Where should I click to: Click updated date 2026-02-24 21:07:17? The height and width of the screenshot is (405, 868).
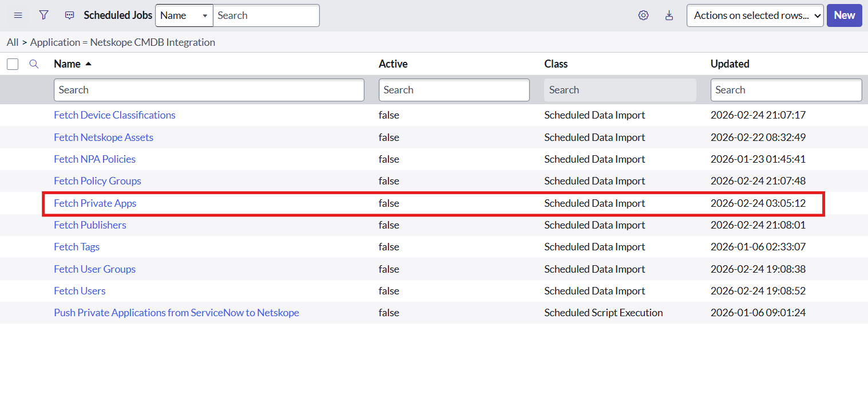(x=758, y=115)
